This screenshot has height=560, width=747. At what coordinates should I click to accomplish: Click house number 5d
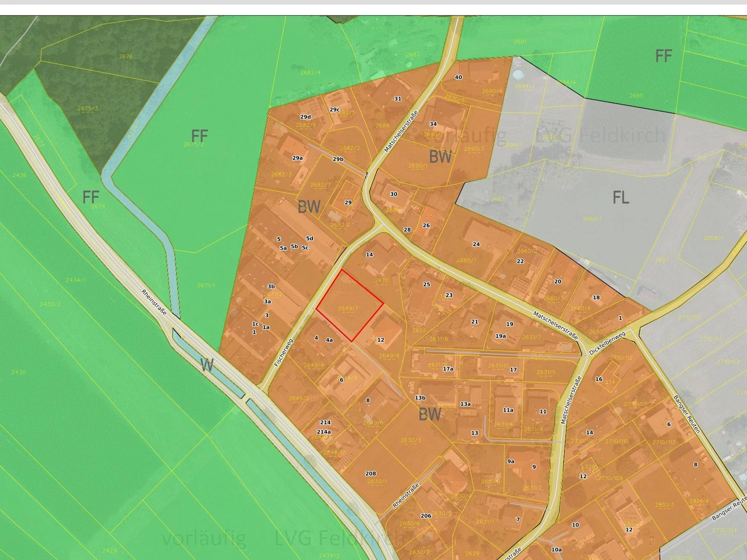point(310,239)
